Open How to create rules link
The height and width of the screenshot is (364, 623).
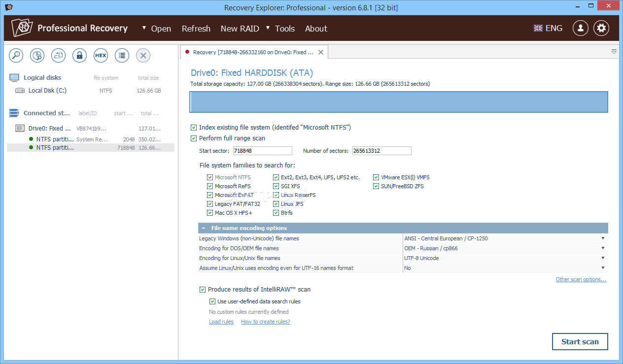coord(266,322)
